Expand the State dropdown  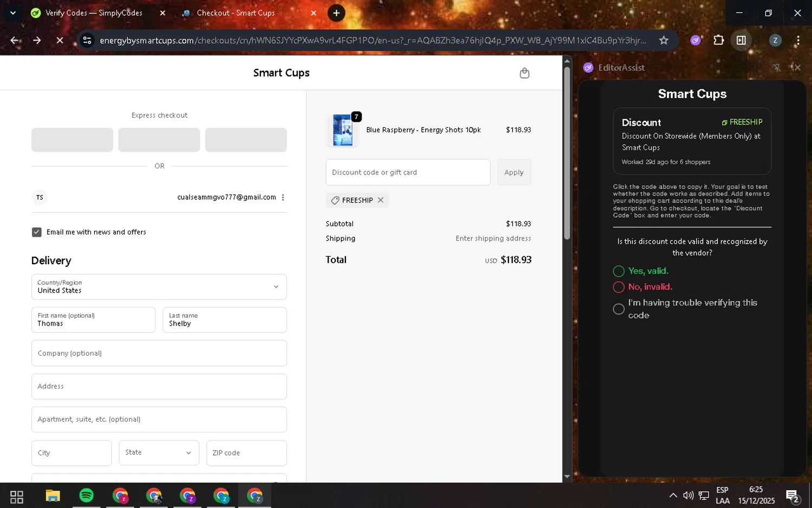click(159, 453)
